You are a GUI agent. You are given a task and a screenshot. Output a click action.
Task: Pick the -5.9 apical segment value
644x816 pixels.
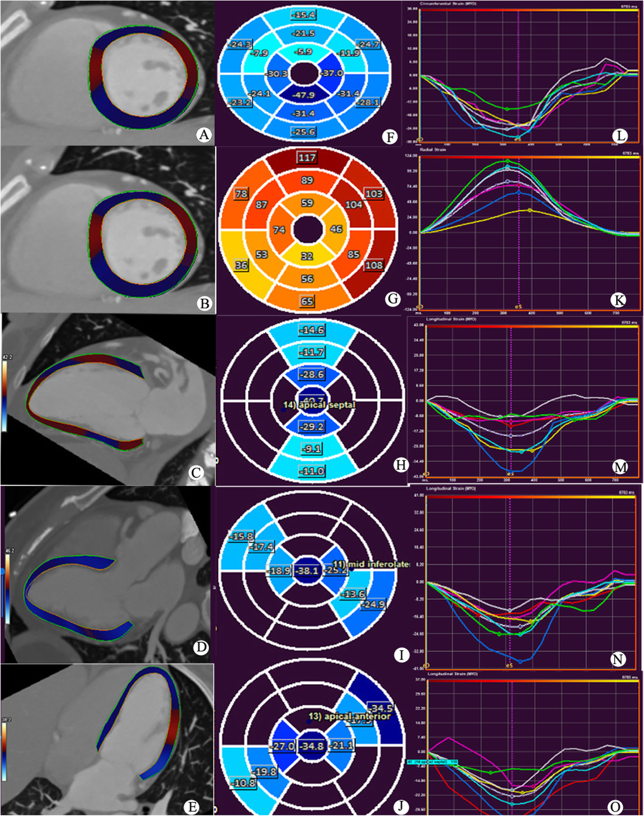[303, 52]
